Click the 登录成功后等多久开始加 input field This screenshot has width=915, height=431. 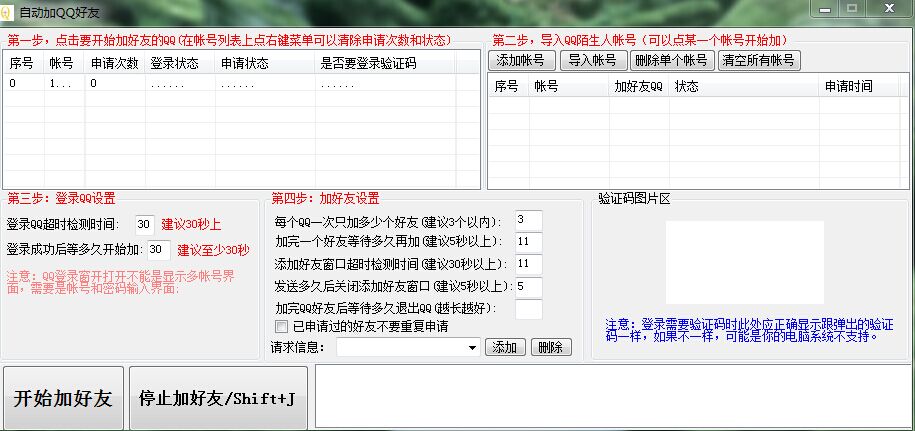coord(158,249)
